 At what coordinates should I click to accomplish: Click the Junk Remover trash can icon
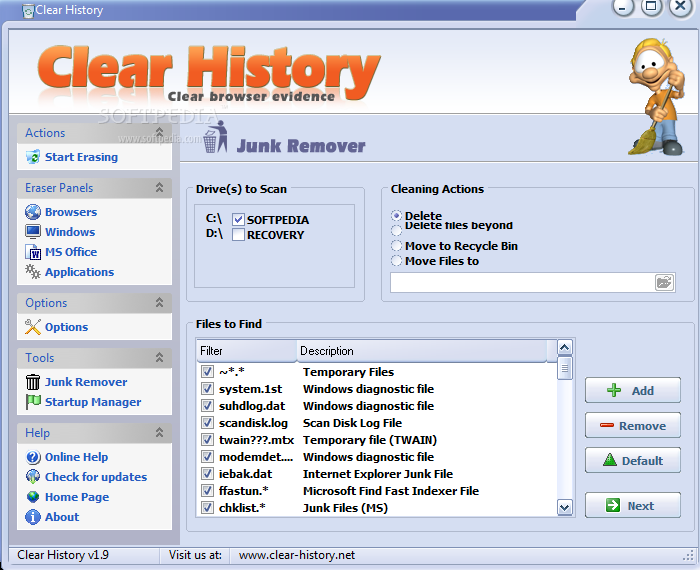tap(33, 382)
